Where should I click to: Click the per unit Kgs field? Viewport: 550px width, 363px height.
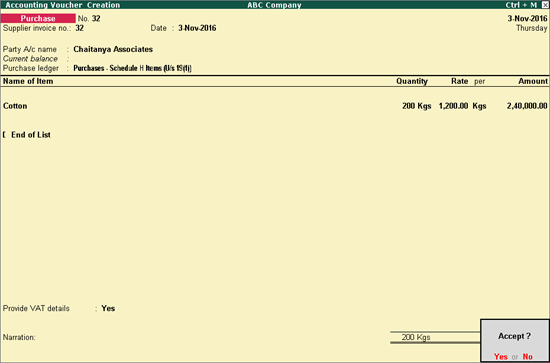tap(479, 106)
